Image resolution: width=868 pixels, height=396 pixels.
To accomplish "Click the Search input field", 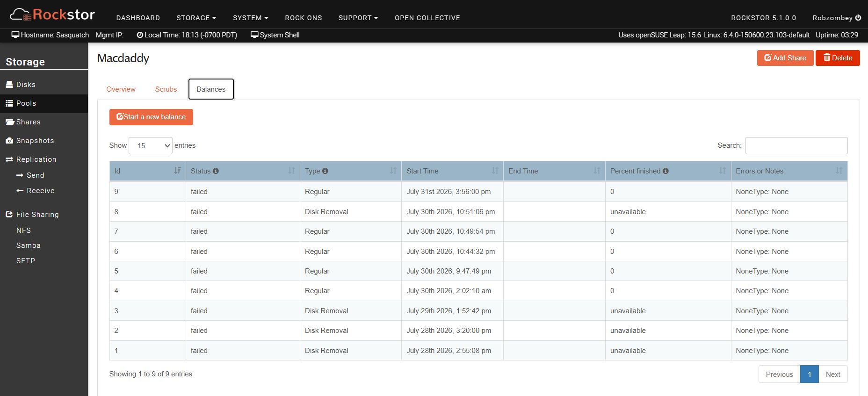I will 796,145.
